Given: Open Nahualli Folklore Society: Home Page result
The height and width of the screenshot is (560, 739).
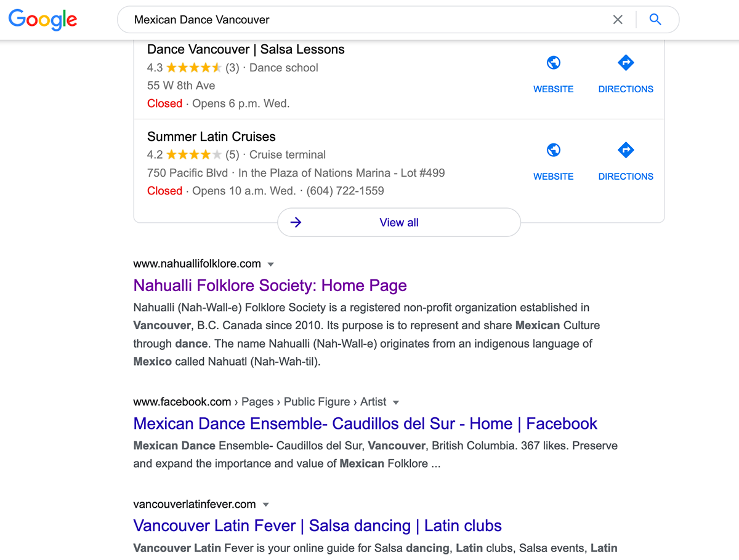Looking at the screenshot, I should (x=270, y=286).
